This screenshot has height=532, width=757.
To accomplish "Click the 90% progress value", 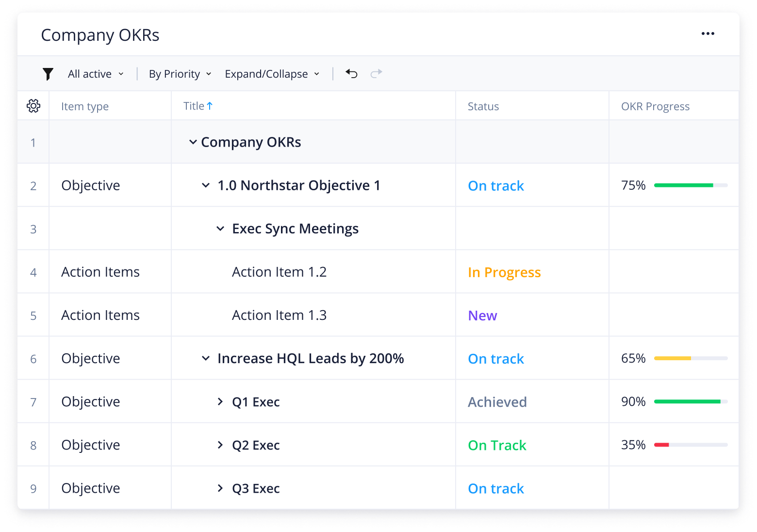I will [x=633, y=401].
